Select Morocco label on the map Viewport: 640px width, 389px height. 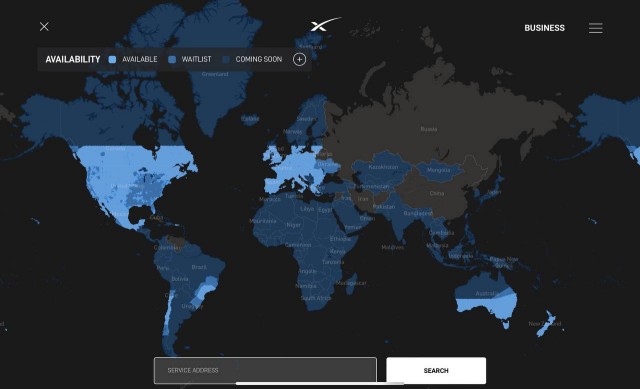270,199
